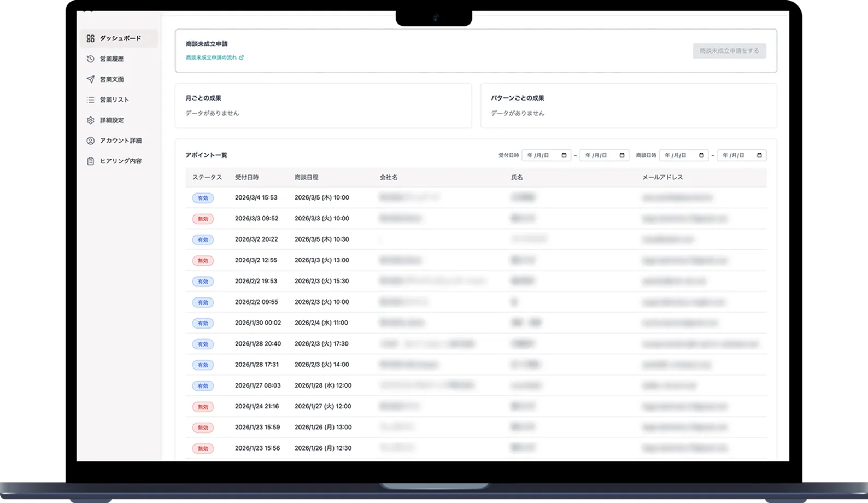Open the 営業リスト menu item
The image size is (868, 503).
click(114, 100)
